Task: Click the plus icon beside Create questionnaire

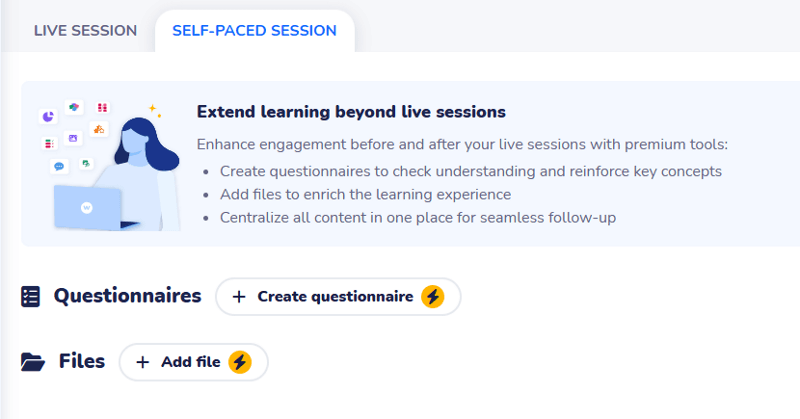Action: 238,296
